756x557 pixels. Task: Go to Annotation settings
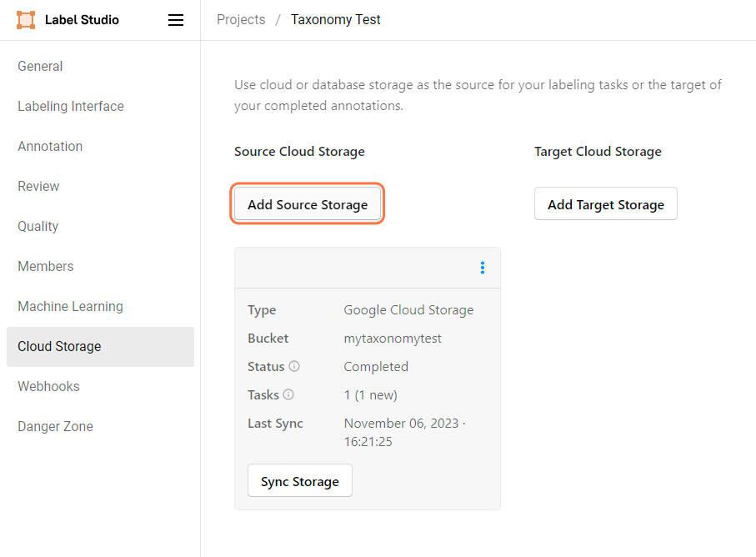point(50,146)
